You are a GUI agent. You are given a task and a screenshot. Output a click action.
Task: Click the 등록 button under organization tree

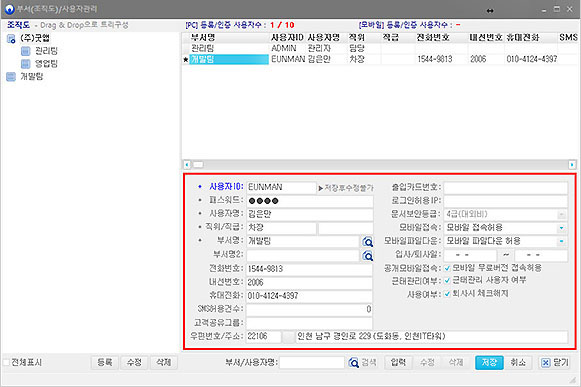point(105,362)
